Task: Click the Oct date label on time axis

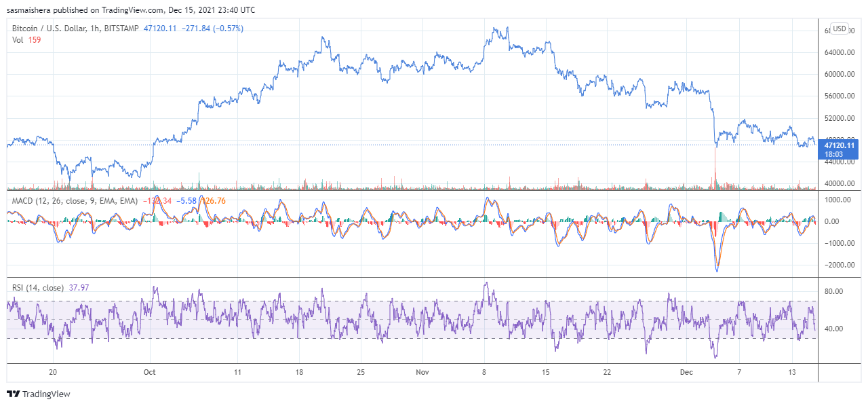Action: [x=150, y=372]
